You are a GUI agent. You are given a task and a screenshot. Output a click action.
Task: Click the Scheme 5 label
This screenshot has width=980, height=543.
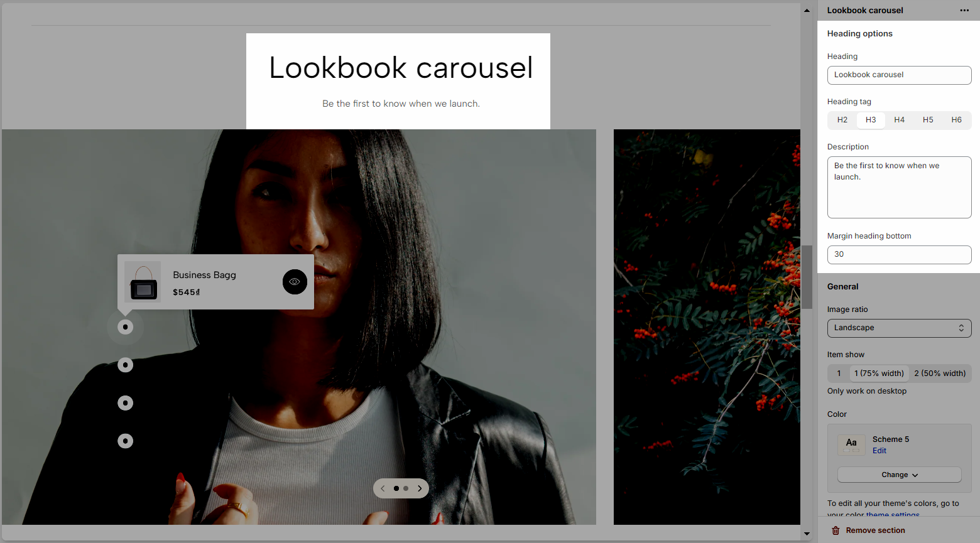pos(891,439)
